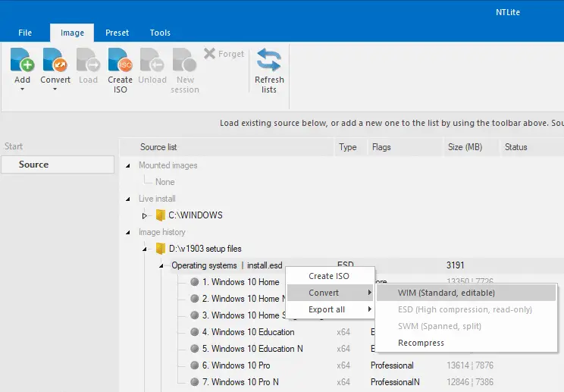The height and width of the screenshot is (392, 564).
Task: Click the status dot beside Windows 10 Home Single Language
Action: click(x=195, y=315)
